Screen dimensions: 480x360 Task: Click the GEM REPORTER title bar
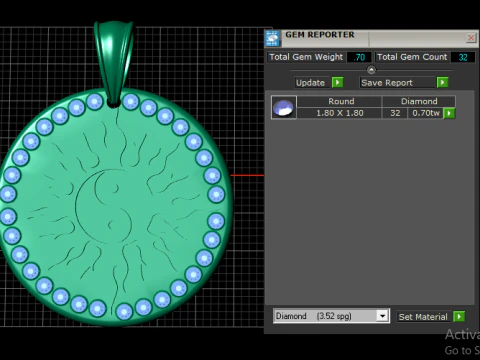coord(372,38)
